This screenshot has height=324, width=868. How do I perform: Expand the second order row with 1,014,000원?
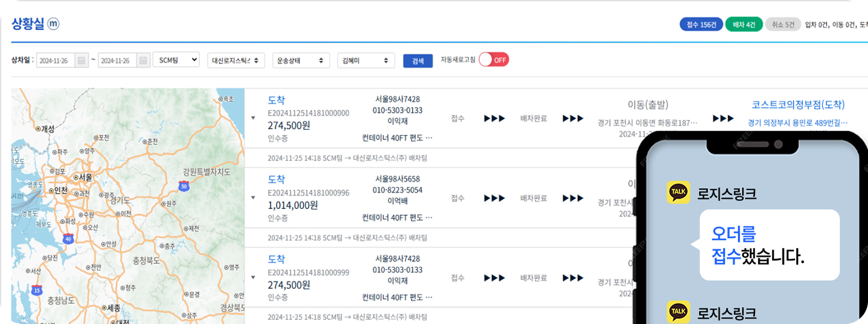(x=253, y=198)
